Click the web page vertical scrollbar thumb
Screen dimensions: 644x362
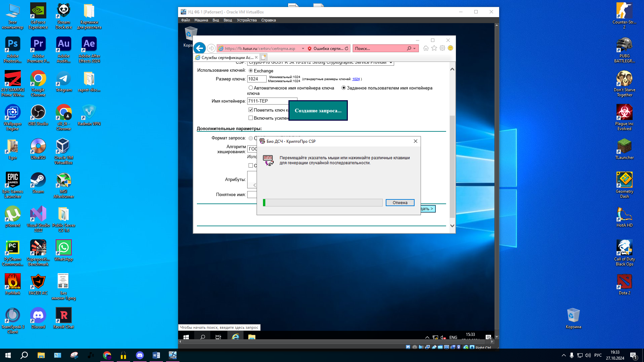pos(452,166)
